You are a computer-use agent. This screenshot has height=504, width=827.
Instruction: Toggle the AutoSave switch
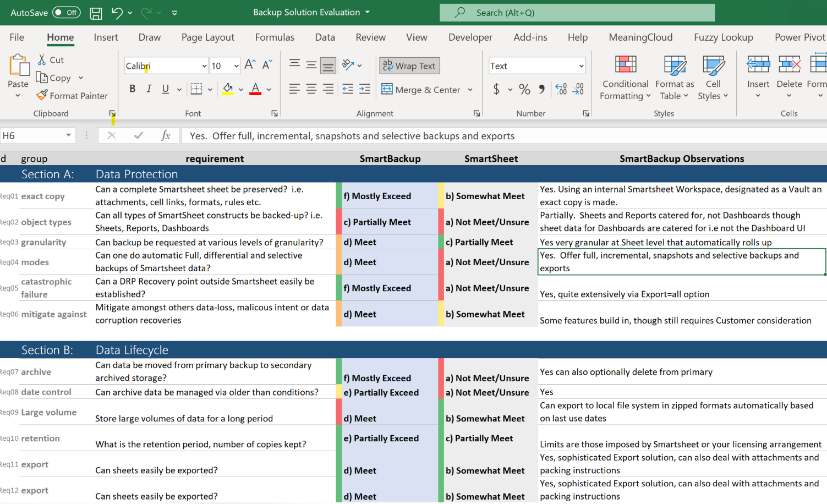[x=66, y=13]
